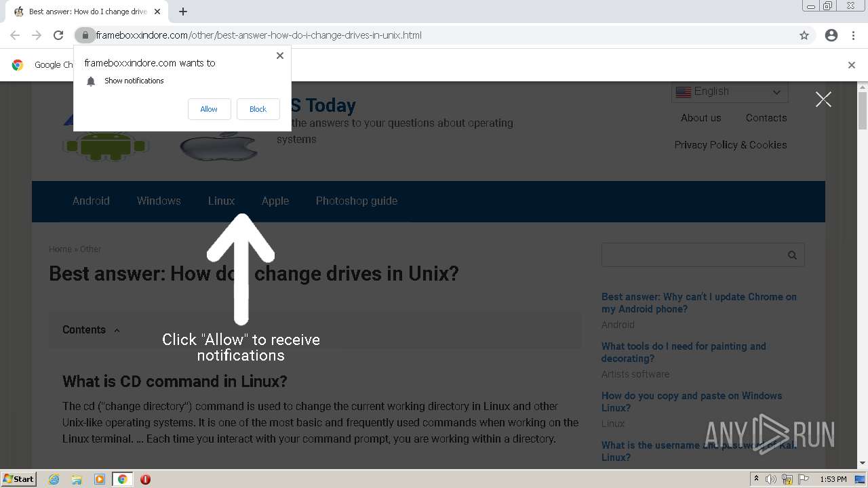868x488 pixels.
Task: Open 'Why can't I update Chrome' article
Action: [699, 303]
